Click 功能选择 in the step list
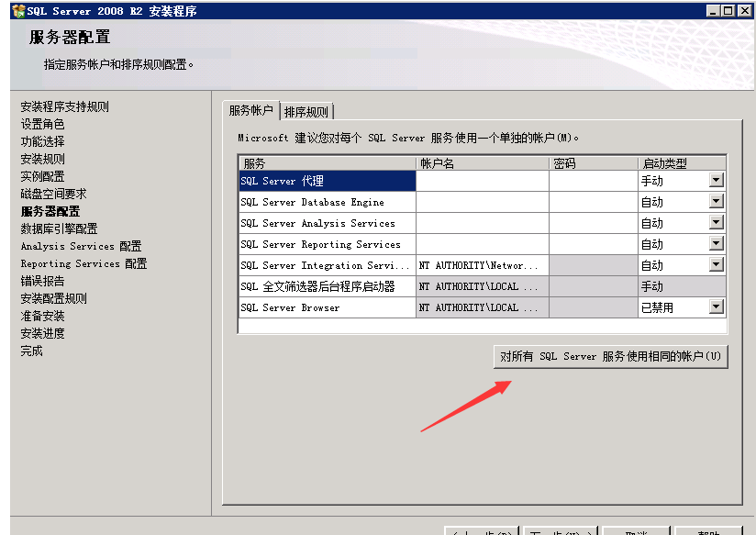 (42, 141)
